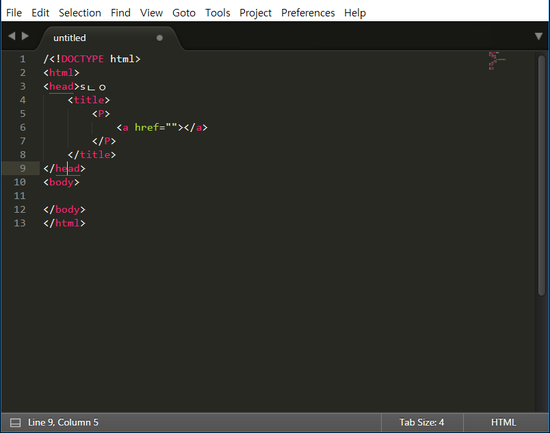Viewport: 550px width, 433px height.
Task: Open the Find menu
Action: (x=121, y=13)
